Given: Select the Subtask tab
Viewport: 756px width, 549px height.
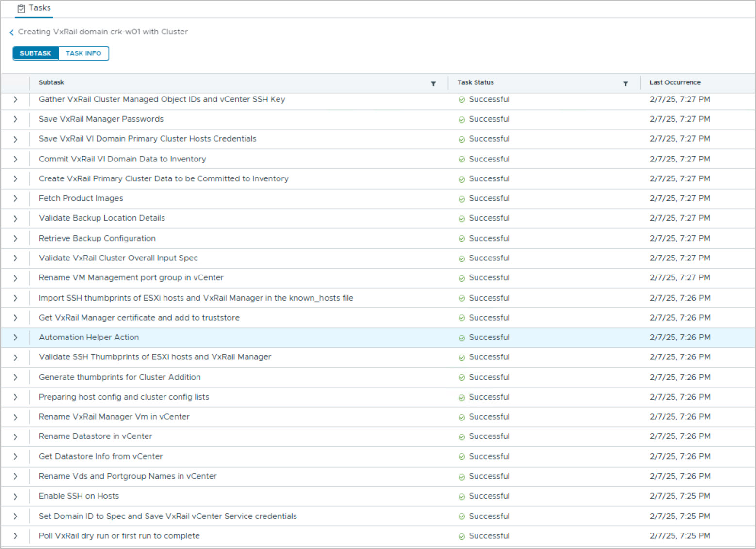Looking at the screenshot, I should 35,53.
